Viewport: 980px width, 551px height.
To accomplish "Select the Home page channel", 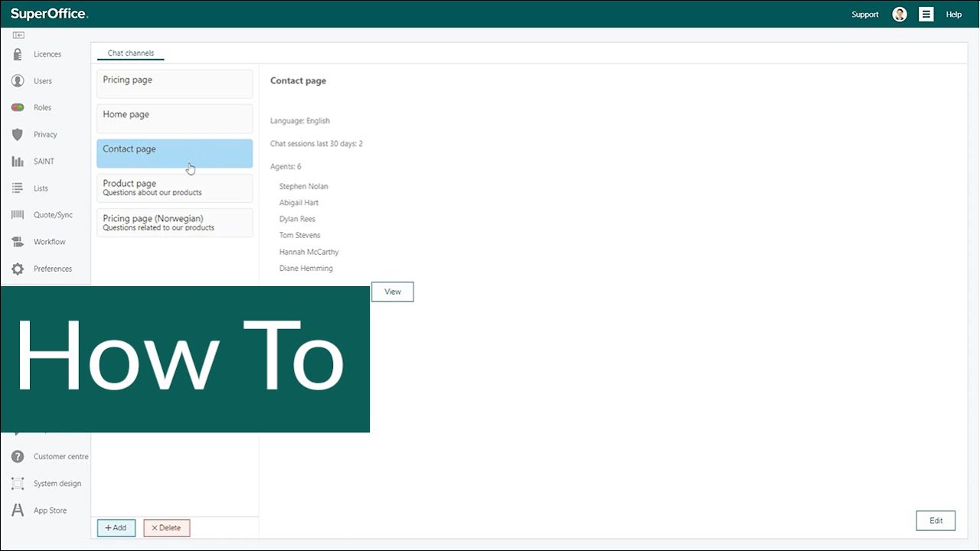I will pos(175,119).
